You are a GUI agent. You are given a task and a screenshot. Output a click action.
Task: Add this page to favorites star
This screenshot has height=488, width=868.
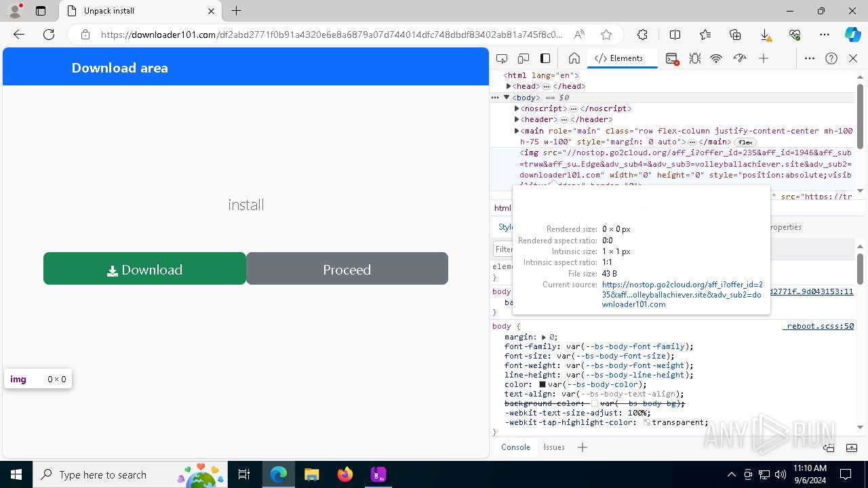(x=606, y=35)
